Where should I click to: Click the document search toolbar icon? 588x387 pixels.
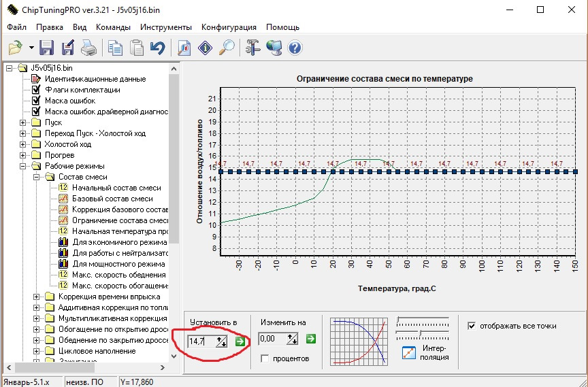pyautogui.click(x=184, y=48)
